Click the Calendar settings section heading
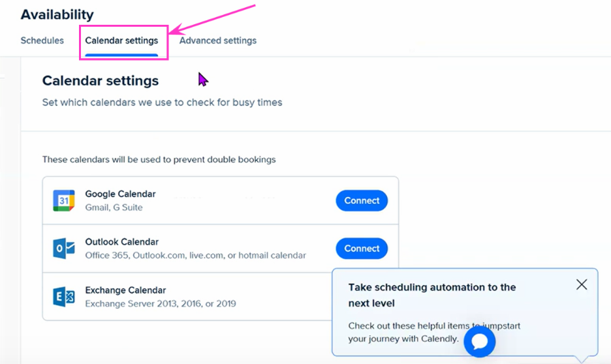 pos(101,81)
